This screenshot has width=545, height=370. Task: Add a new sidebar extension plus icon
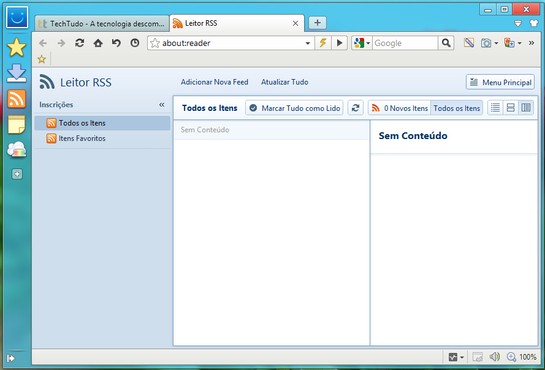17,174
